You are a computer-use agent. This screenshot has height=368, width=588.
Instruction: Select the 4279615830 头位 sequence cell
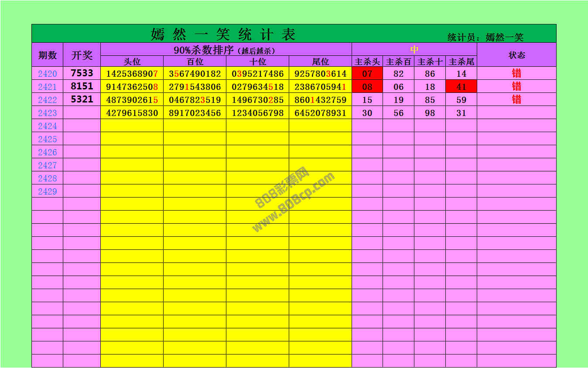pyautogui.click(x=132, y=113)
